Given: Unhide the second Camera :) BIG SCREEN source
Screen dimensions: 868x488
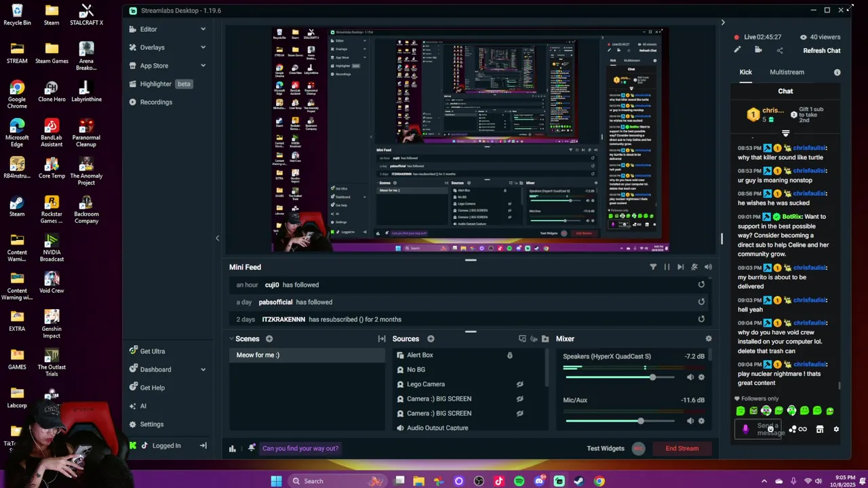Looking at the screenshot, I should point(520,413).
